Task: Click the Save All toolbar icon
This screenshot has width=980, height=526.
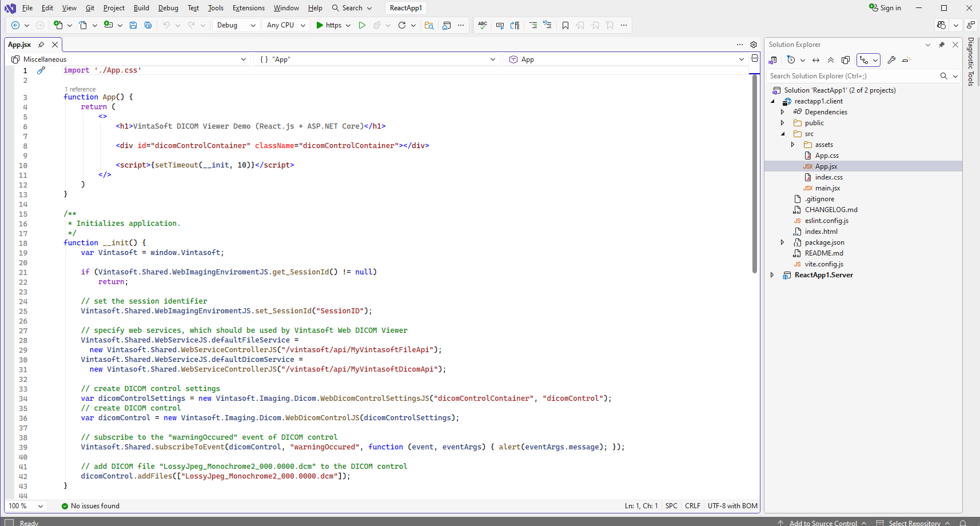Action: click(x=148, y=25)
